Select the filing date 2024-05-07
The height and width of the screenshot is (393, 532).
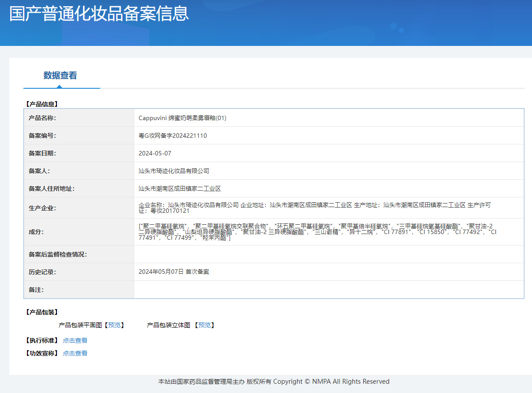click(x=155, y=153)
